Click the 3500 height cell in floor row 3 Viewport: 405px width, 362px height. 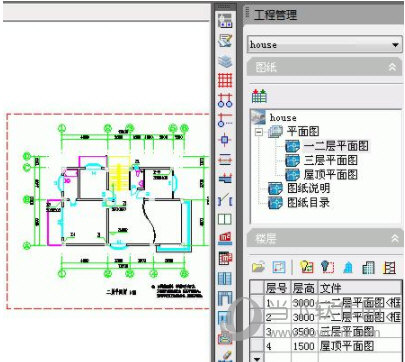(304, 331)
